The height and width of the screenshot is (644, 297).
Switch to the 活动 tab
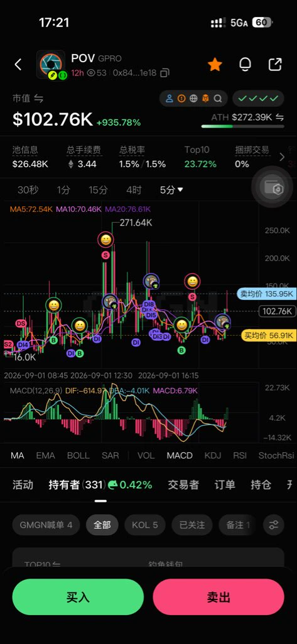[23, 485]
